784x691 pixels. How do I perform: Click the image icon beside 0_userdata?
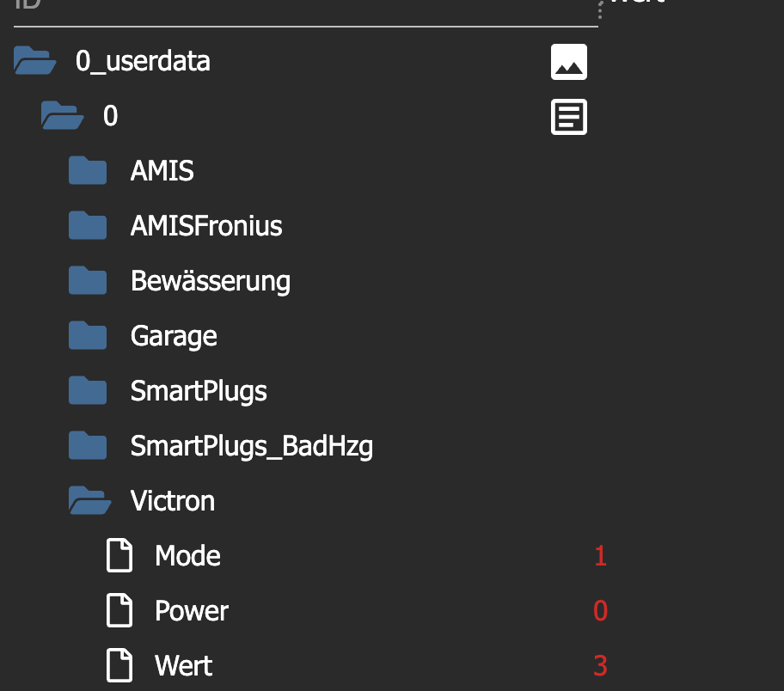pyautogui.click(x=569, y=62)
